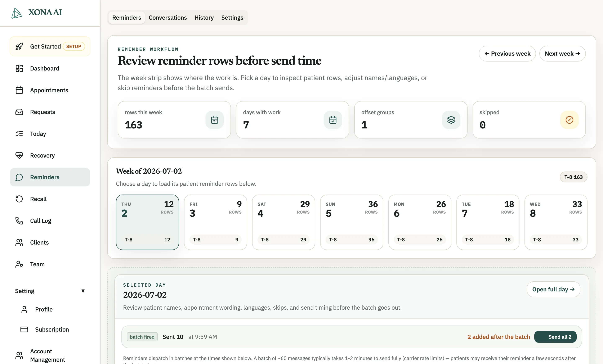
Task: Select the SUN 5 day card
Action: tap(351, 222)
